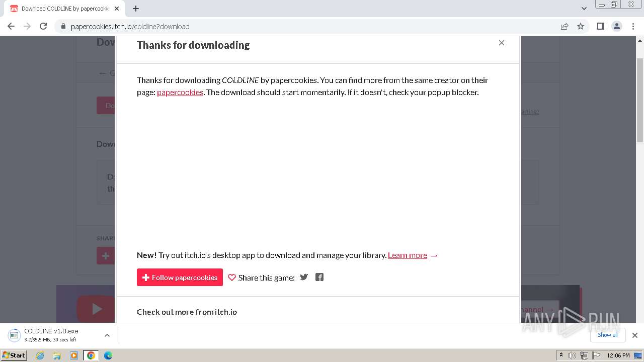Close the downloads bar
Viewport: 644px width, 362px height.
point(635,335)
